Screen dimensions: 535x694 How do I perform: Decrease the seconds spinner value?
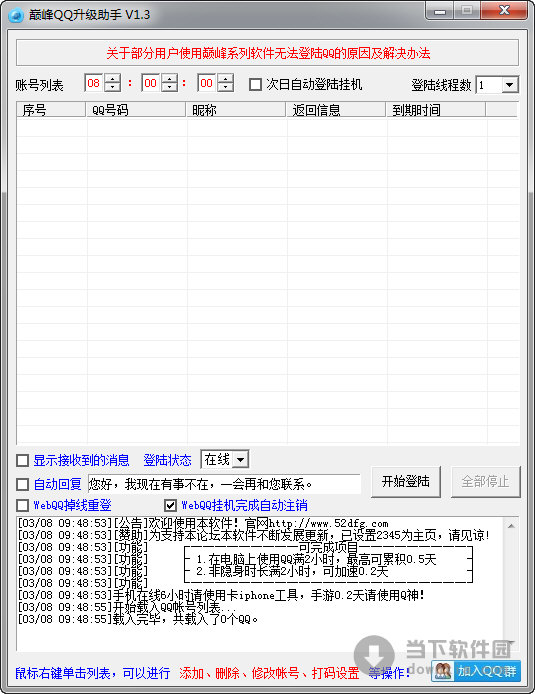click(226, 87)
